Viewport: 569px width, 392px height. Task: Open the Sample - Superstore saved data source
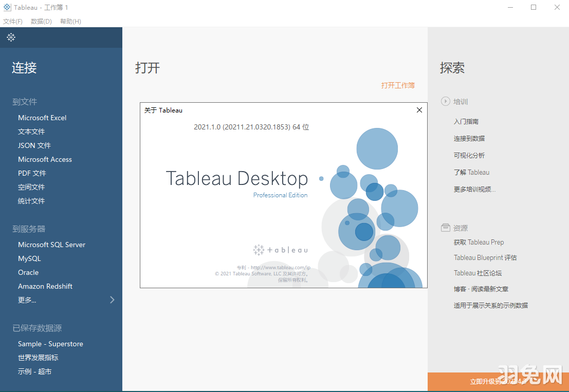click(x=50, y=344)
